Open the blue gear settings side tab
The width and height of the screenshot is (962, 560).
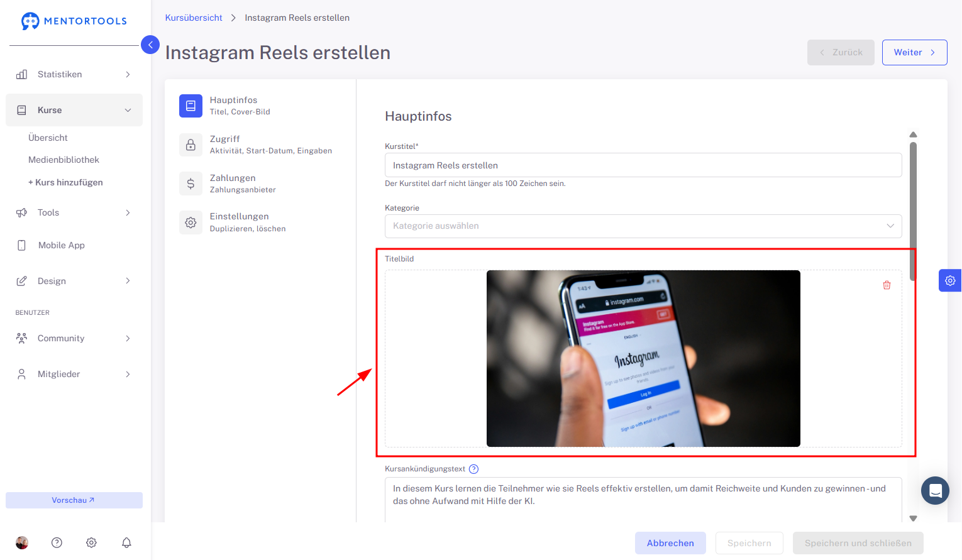[x=950, y=281]
